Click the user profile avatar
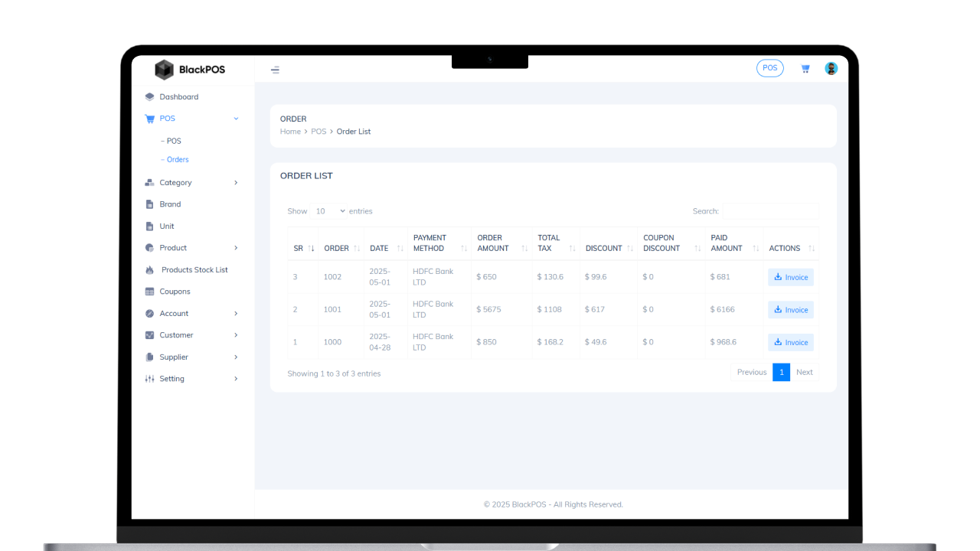The width and height of the screenshot is (980, 551). click(831, 67)
